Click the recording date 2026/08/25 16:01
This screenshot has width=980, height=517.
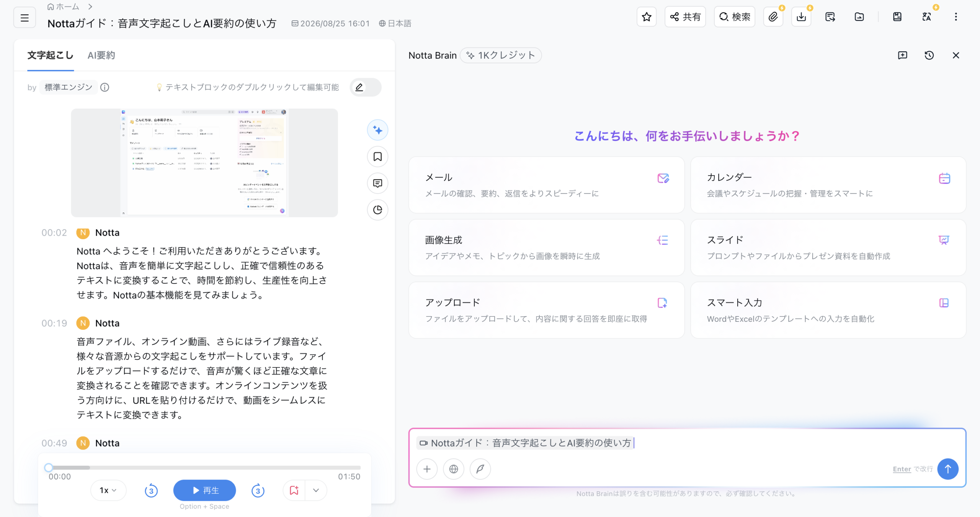(x=331, y=23)
